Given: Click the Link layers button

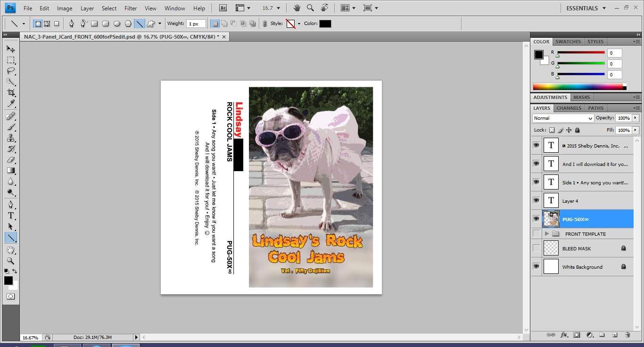Looking at the screenshot, I should click(x=551, y=335).
